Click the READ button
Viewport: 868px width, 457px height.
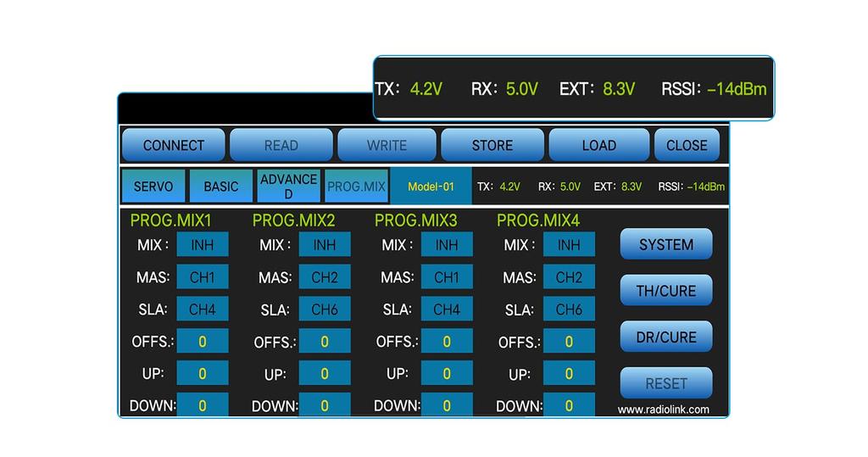point(281,145)
